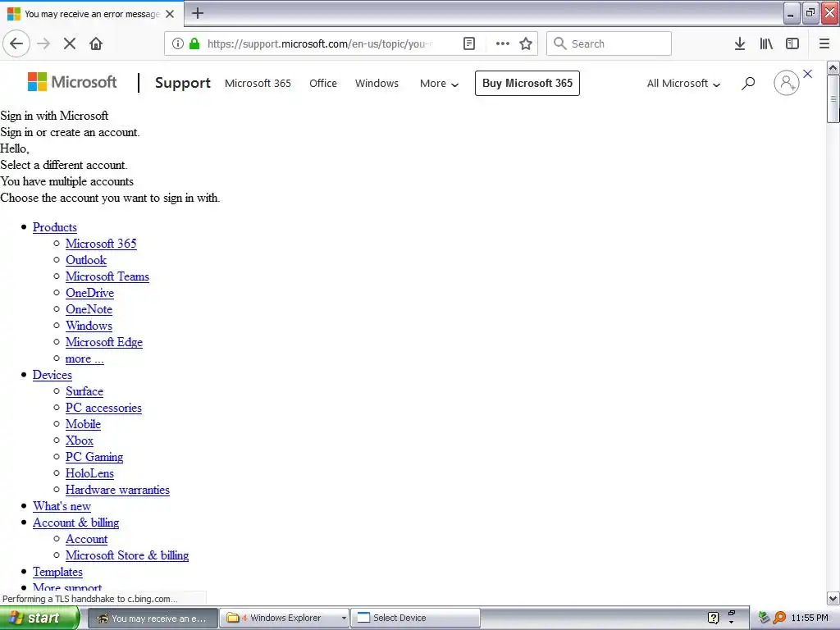This screenshot has width=840, height=630.
Task: Open the Surface link
Action: [84, 391]
